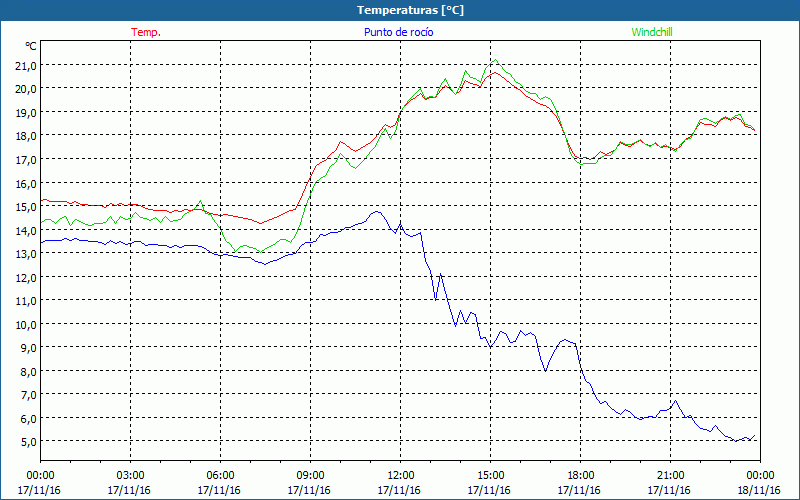This screenshot has width=800, height=500.
Task: Click the 15,0 y-axis value
Action: [x=26, y=207]
